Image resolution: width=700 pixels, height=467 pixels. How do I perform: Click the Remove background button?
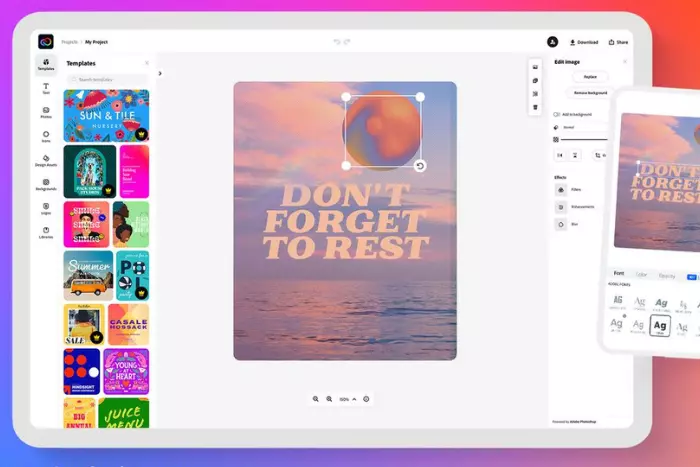pos(590,93)
